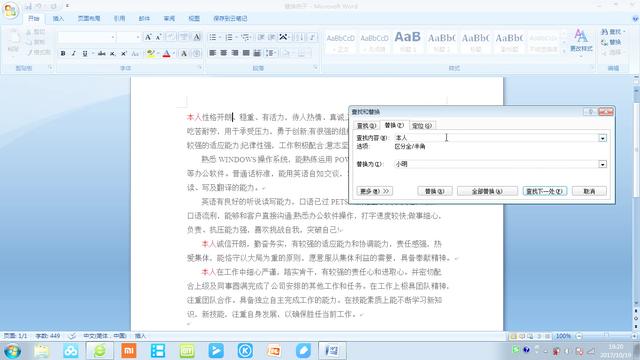Open the green browser taskbar icon

click(x=100, y=351)
